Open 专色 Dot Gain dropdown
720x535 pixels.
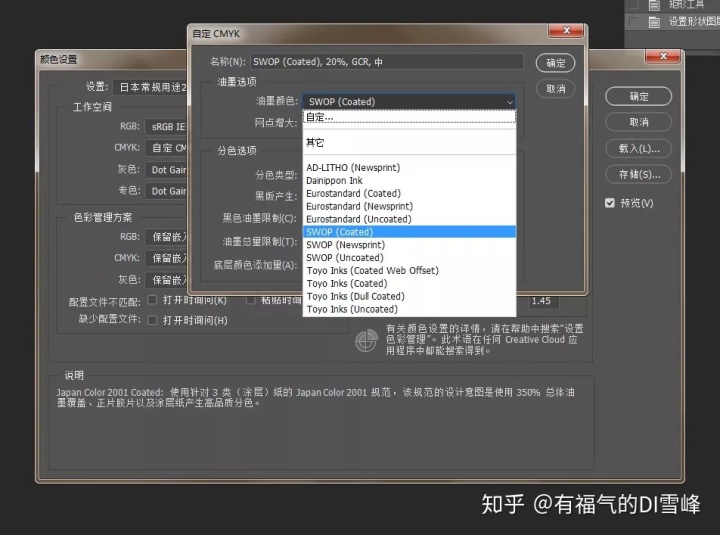166,191
